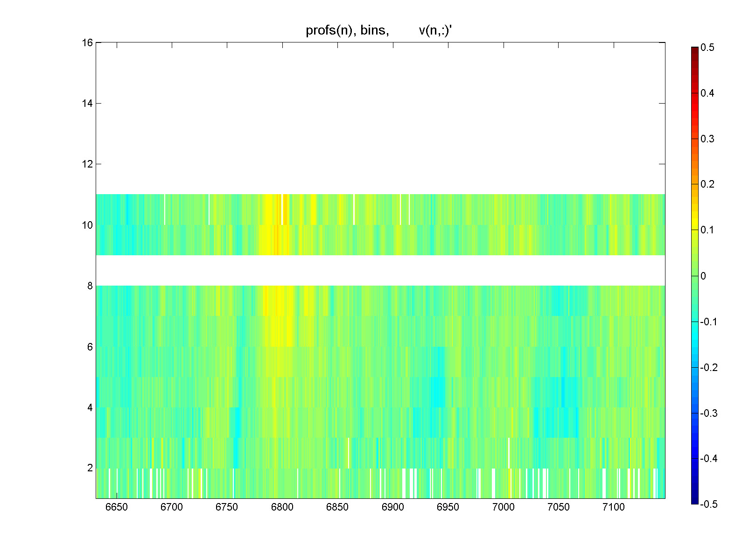Click the dark blue bottom of the colorbar

point(695,500)
